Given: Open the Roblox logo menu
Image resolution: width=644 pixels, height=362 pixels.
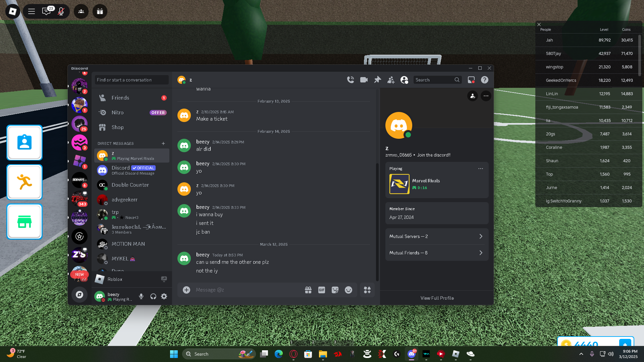Looking at the screenshot, I should click(13, 11).
